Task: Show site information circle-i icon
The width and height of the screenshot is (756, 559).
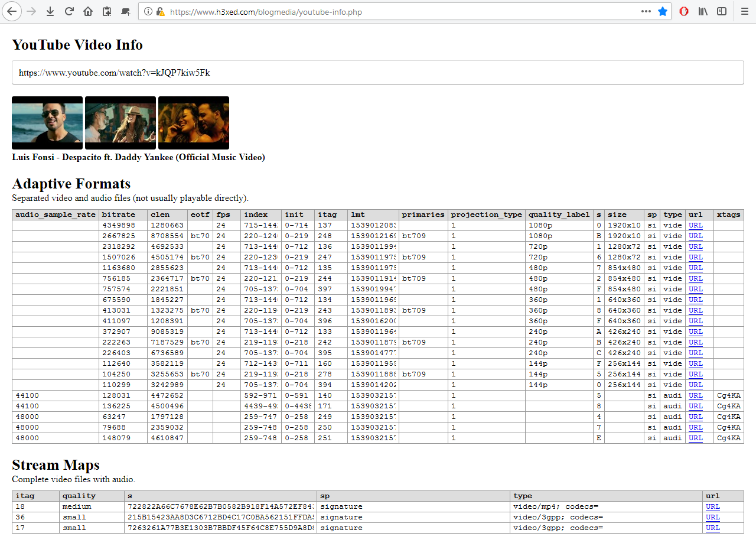Action: pos(148,11)
